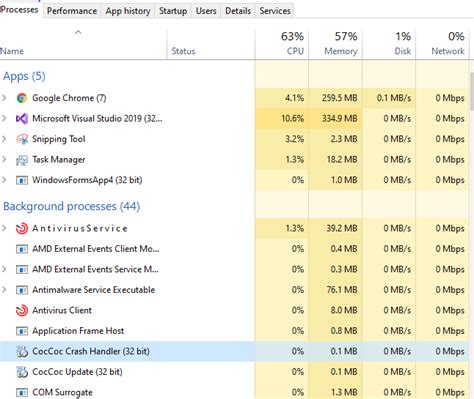This screenshot has height=399, width=474.
Task: Sort by the CPU column header
Action: pos(282,44)
